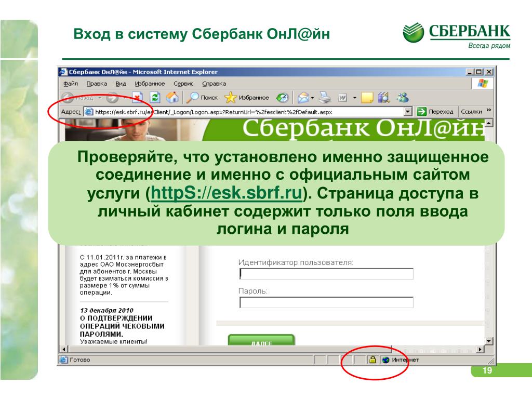This screenshot has height=399, width=532.
Task: Open the ПОДТВЕРЖДЕНИИ ОПЕРАЦИЙ ЧЕКОВЫМИ ПАРОЛЯМИ news headline
Action: click(122, 326)
